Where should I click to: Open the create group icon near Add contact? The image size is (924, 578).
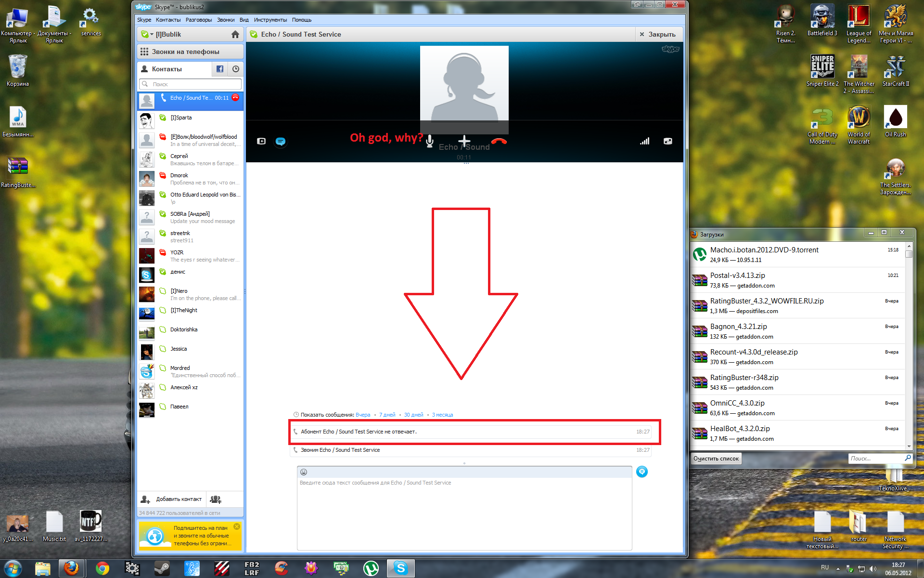click(x=216, y=499)
